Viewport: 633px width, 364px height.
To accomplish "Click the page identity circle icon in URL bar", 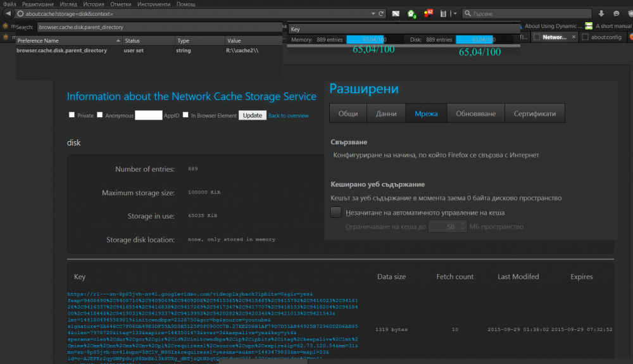I will (x=20, y=14).
